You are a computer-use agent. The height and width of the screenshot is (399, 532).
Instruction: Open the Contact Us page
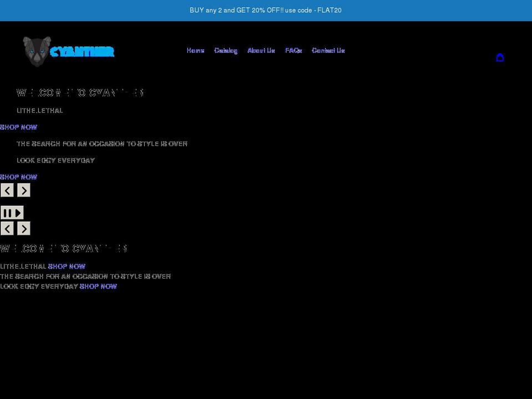328,50
